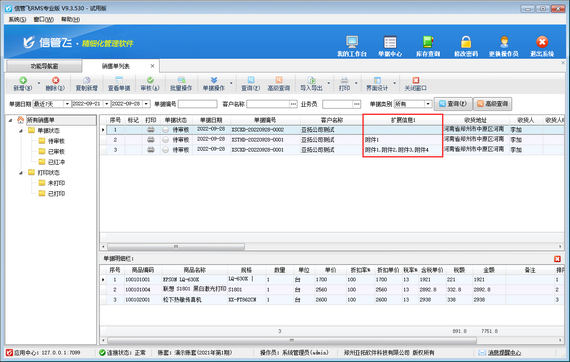Open 库存查询 in the header
Image resolution: width=570 pixels, height=362 pixels.
point(428,46)
